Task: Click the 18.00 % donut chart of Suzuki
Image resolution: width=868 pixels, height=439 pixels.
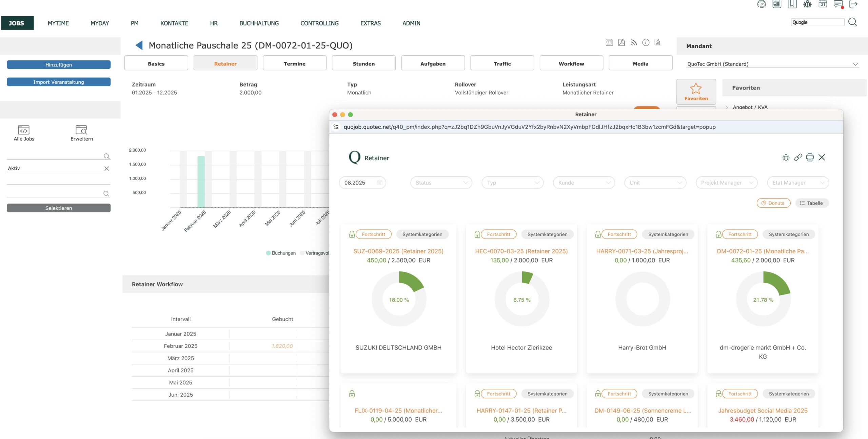Action: coord(399,299)
